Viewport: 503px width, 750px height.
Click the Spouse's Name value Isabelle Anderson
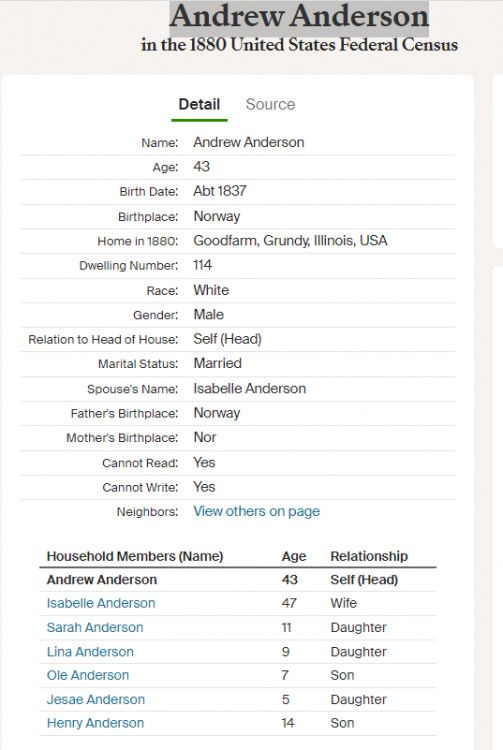point(250,388)
